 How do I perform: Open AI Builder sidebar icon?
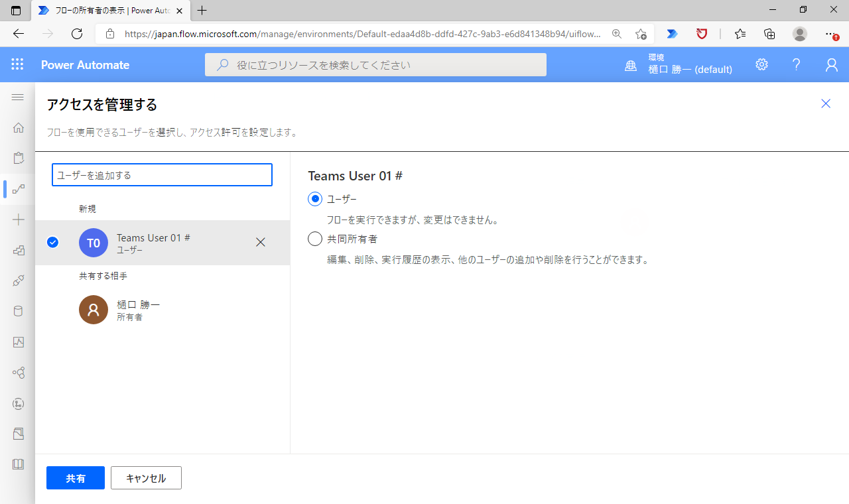pos(19,373)
